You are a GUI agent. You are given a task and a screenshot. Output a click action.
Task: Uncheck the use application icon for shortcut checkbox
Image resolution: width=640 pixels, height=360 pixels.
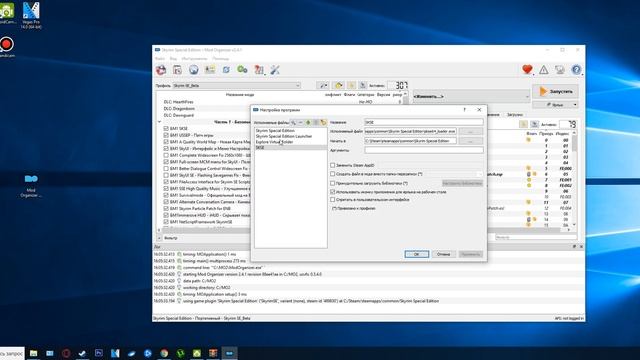(333, 191)
